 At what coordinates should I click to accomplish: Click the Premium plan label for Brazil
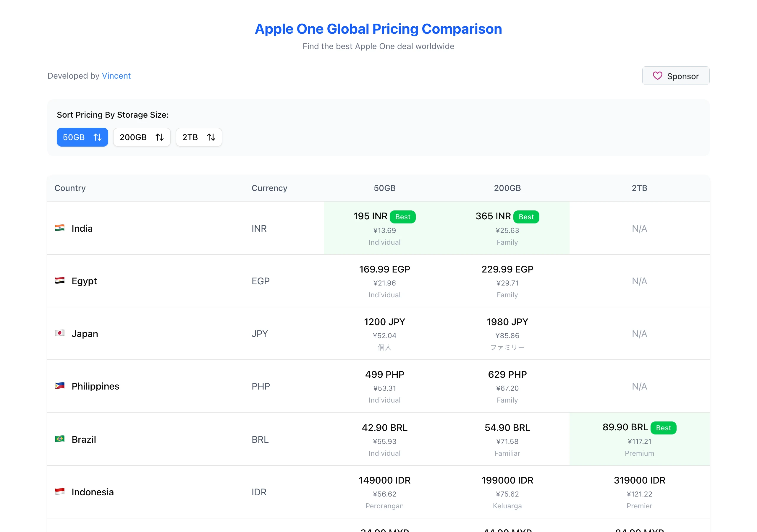click(x=639, y=453)
